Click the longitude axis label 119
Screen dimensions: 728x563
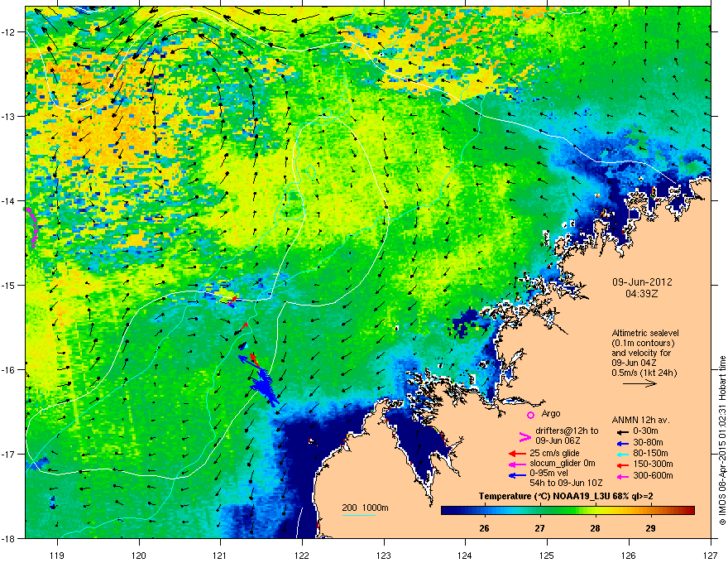[x=57, y=555]
